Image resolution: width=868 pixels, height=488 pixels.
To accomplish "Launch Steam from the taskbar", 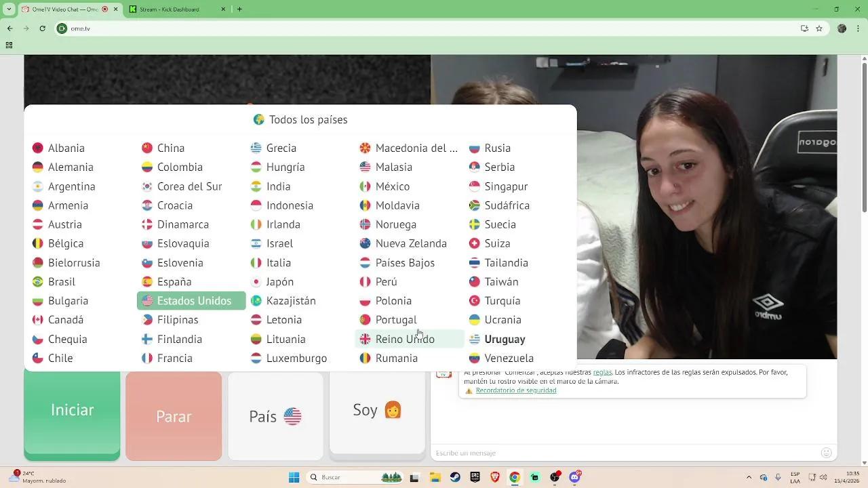I will (x=455, y=477).
